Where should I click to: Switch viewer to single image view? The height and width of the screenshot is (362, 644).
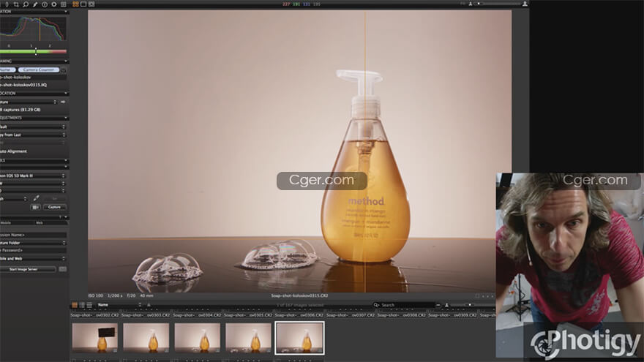tap(83, 4)
